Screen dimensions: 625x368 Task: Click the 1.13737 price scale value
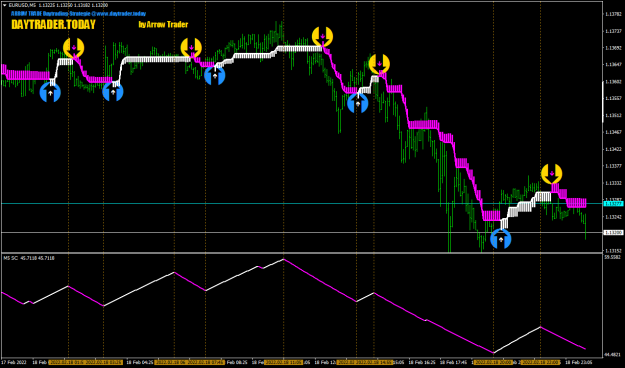[x=614, y=31]
